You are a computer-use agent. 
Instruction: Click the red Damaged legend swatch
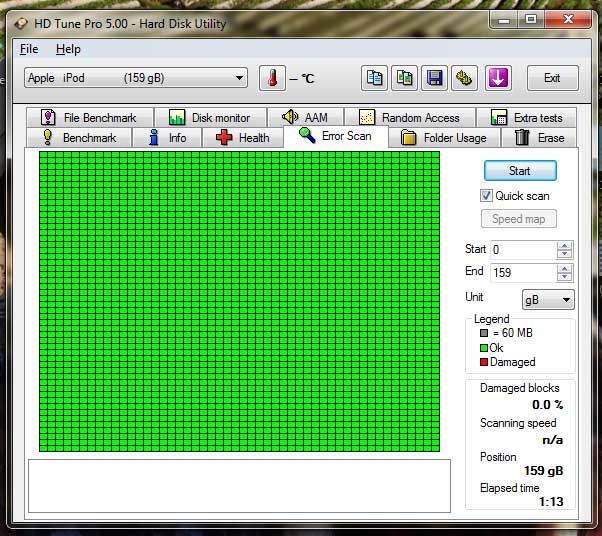tap(483, 362)
